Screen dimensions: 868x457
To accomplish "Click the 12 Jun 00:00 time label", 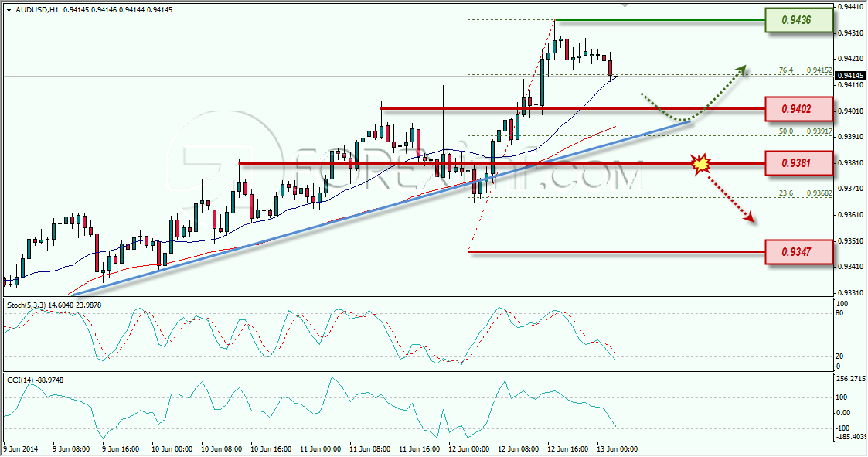I will (x=469, y=448).
